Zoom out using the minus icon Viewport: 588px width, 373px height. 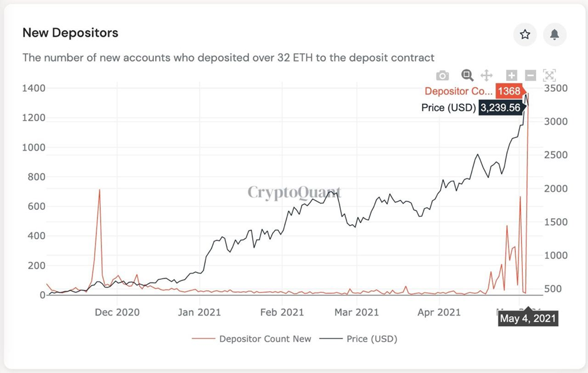tap(530, 75)
